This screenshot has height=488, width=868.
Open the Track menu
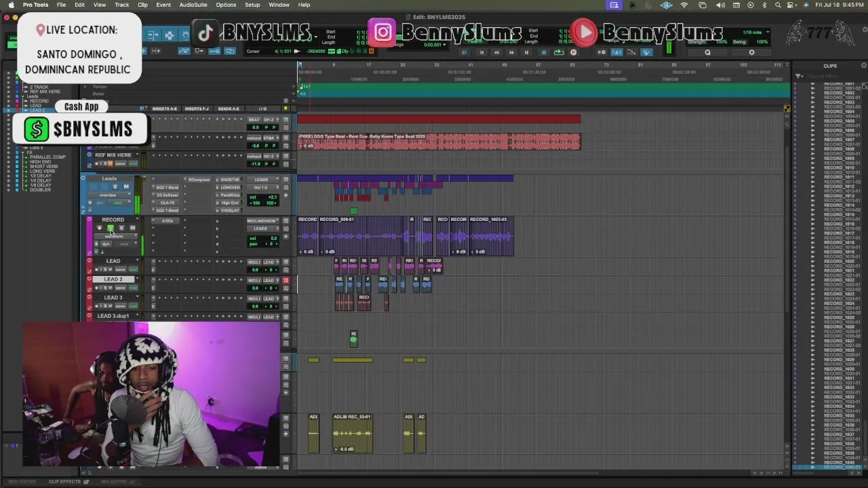(x=122, y=5)
